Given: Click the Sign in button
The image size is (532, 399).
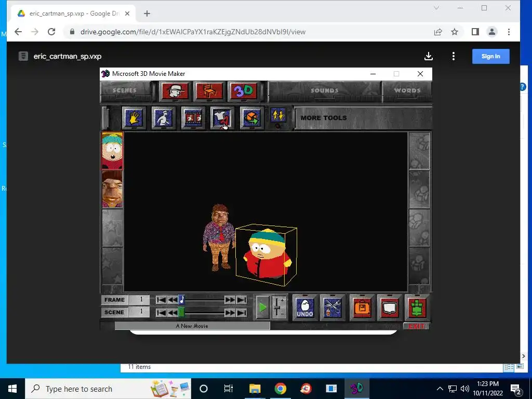Looking at the screenshot, I should (x=490, y=56).
